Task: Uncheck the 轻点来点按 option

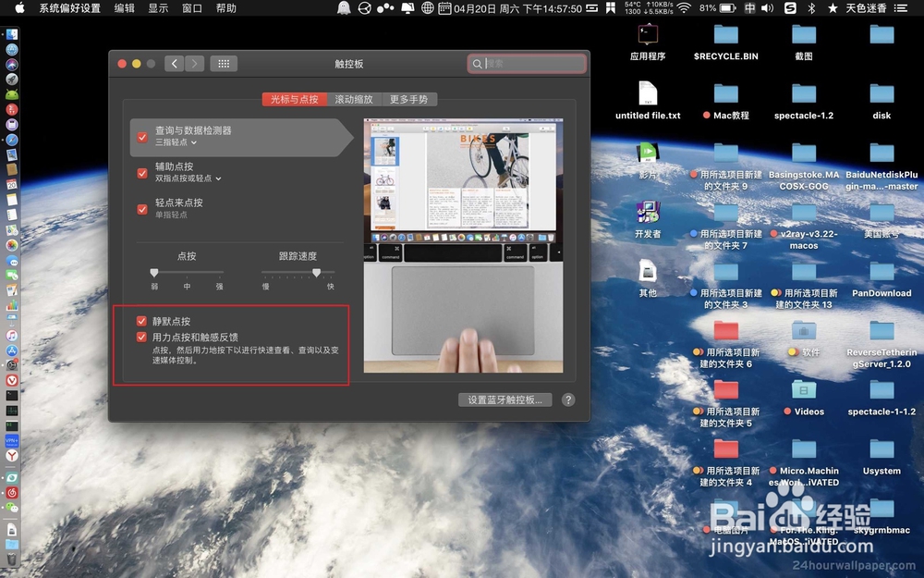Action: click(141, 210)
